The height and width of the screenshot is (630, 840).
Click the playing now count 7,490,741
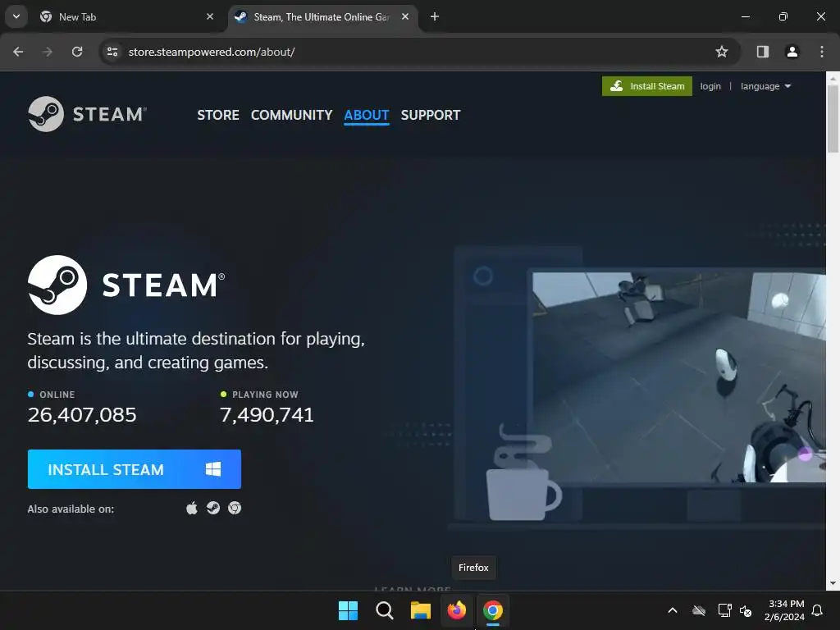(267, 414)
